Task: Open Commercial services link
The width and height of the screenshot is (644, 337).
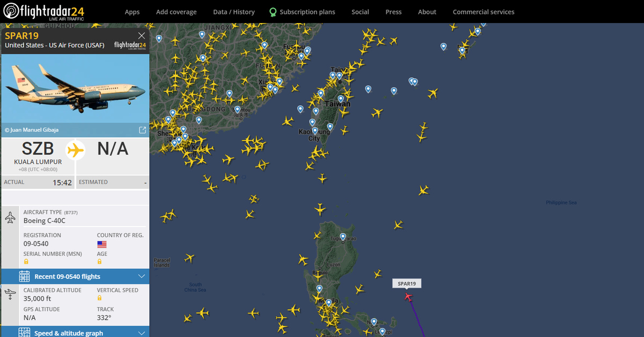Action: pyautogui.click(x=484, y=12)
